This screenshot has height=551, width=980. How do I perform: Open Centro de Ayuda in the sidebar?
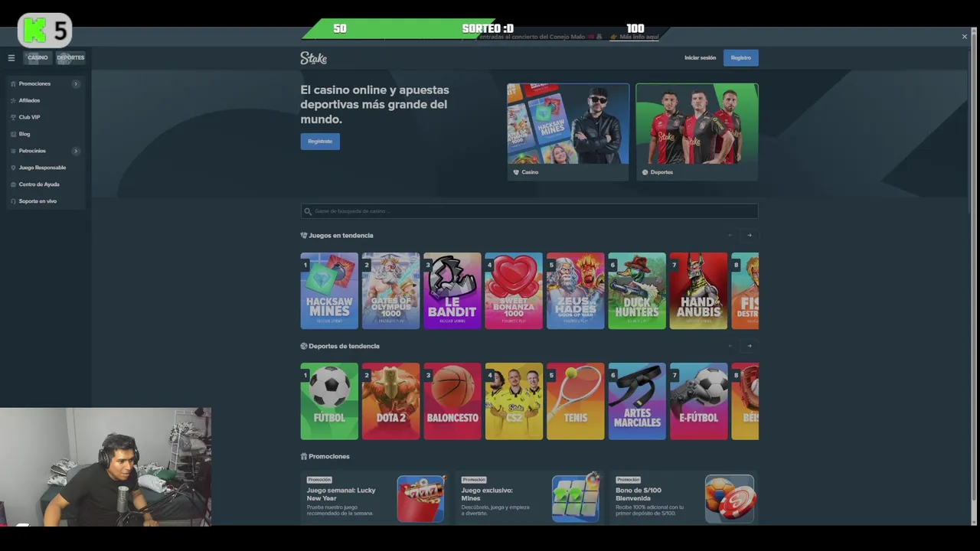pos(39,184)
